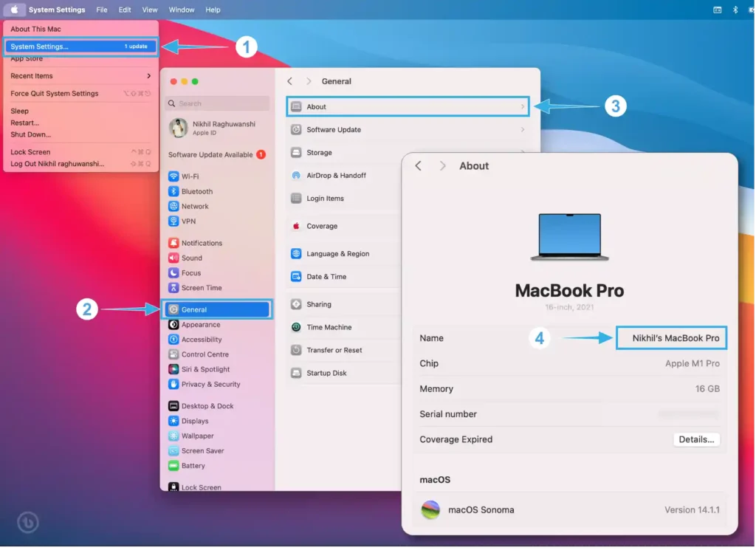Screen dimensions: 756x553
Task: Open Date & Time icon
Action: click(x=296, y=277)
